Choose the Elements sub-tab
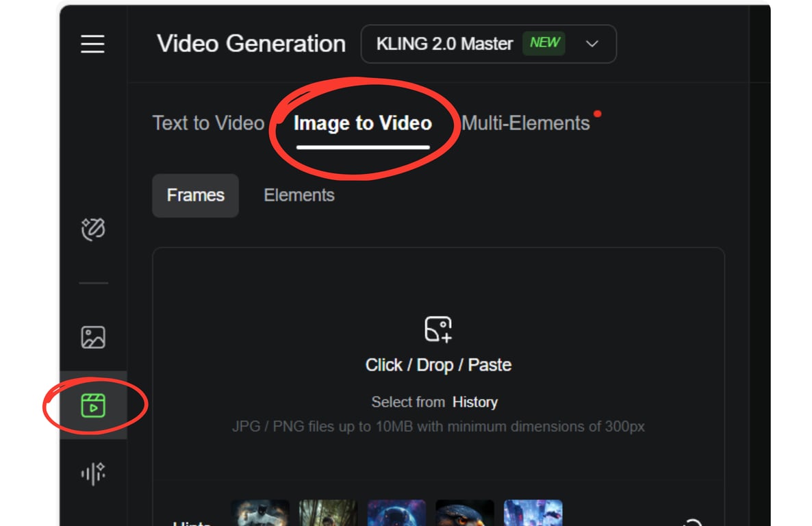Viewport: 812px width, 526px height. coord(299,195)
